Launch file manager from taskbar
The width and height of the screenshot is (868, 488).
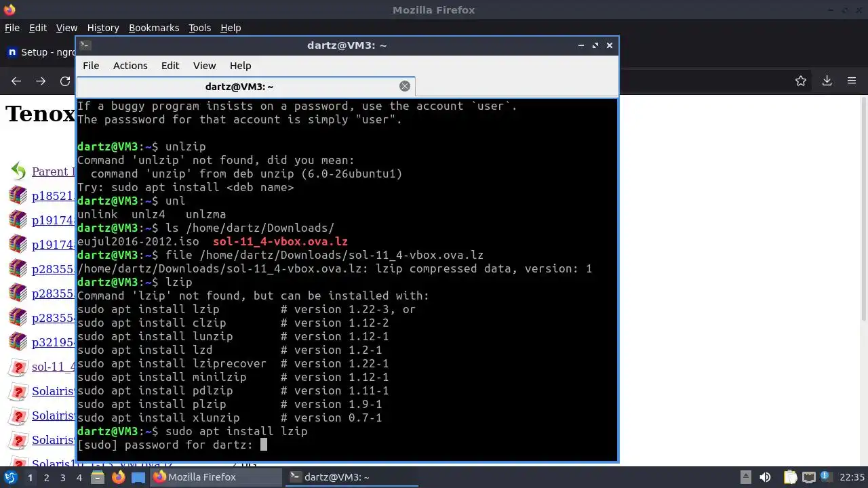pyautogui.click(x=98, y=477)
